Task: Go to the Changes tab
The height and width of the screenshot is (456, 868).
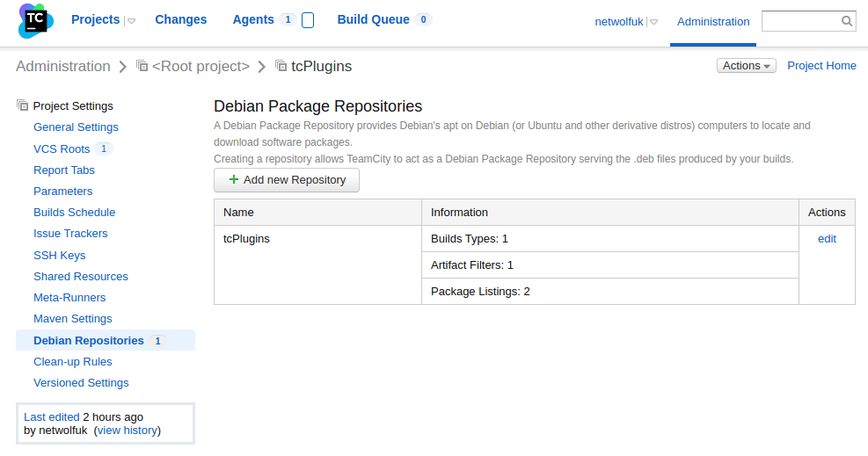Action: tap(180, 19)
